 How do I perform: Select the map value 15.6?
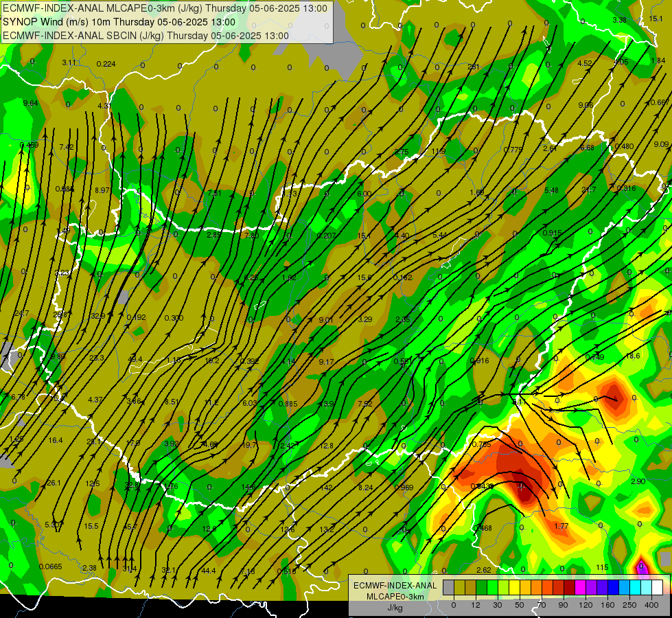click(364, 277)
